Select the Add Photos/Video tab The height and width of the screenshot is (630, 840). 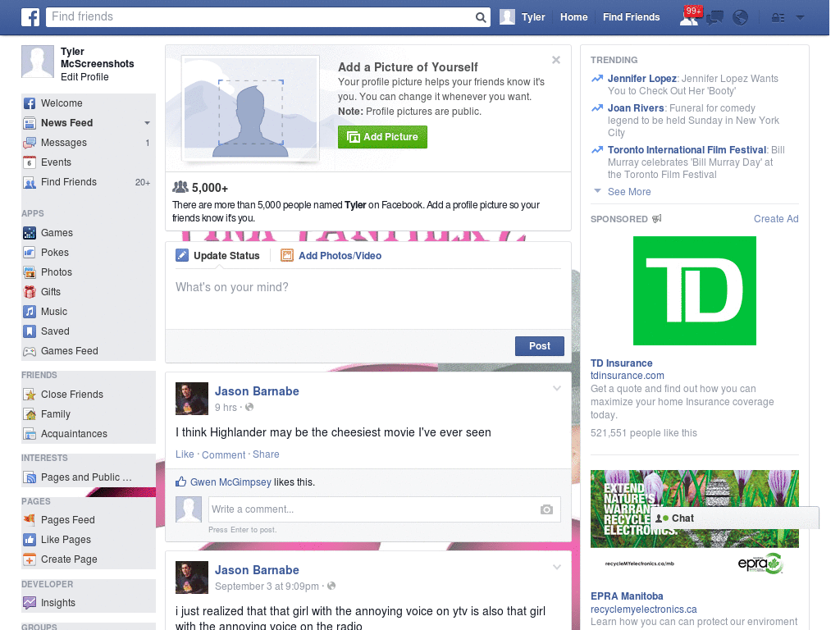331,256
